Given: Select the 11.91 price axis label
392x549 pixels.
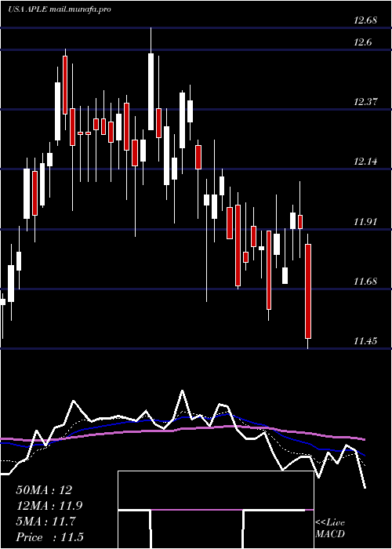Looking at the screenshot, I should (365, 222).
